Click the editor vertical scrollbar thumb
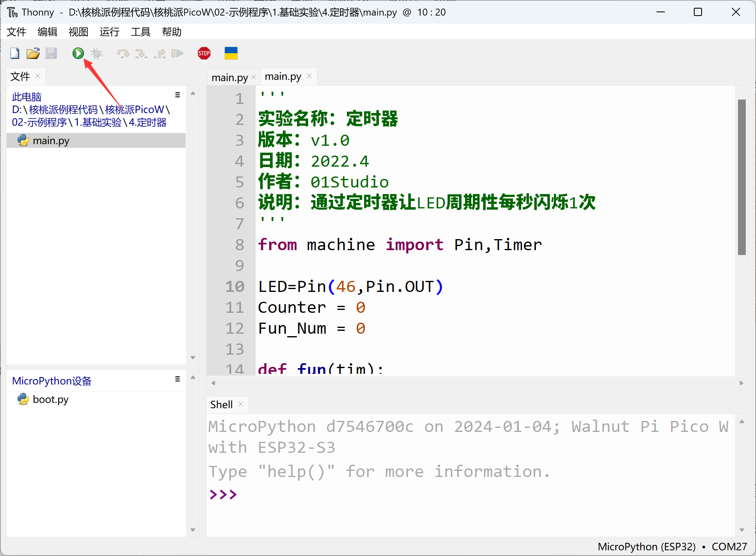Screen dimensions: 756x556 (742, 177)
